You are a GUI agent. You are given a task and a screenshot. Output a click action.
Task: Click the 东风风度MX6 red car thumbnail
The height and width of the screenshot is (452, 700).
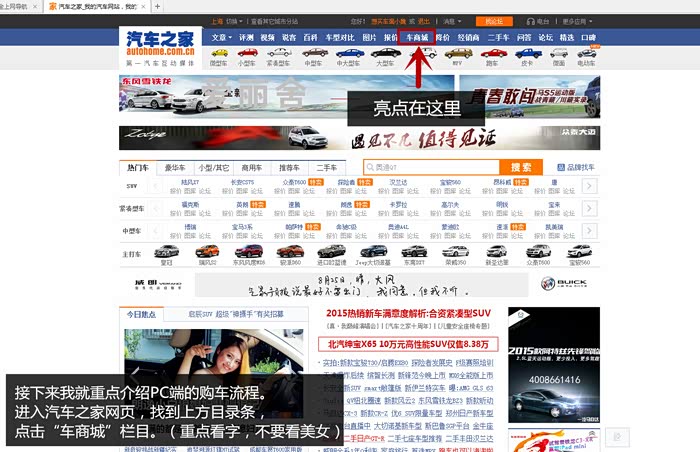pyautogui.click(x=249, y=251)
